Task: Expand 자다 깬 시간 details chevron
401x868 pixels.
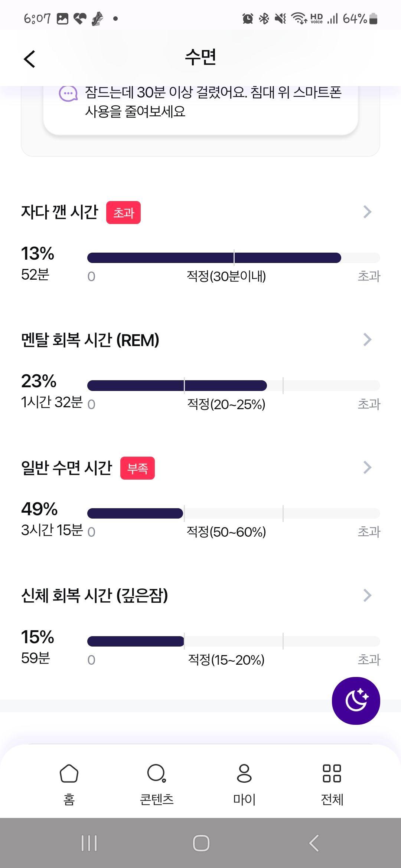Action: 367,212
